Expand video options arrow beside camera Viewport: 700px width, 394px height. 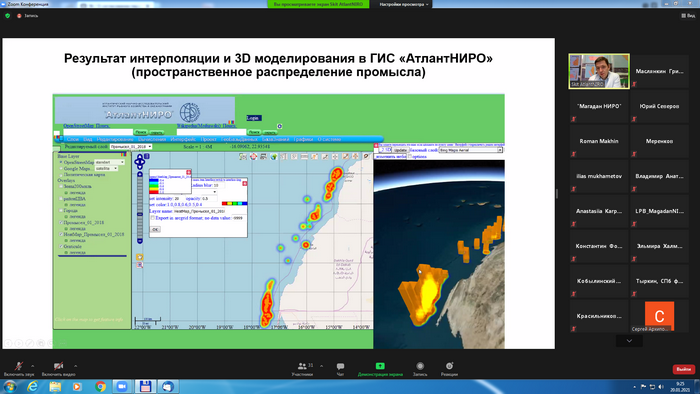click(x=75, y=366)
